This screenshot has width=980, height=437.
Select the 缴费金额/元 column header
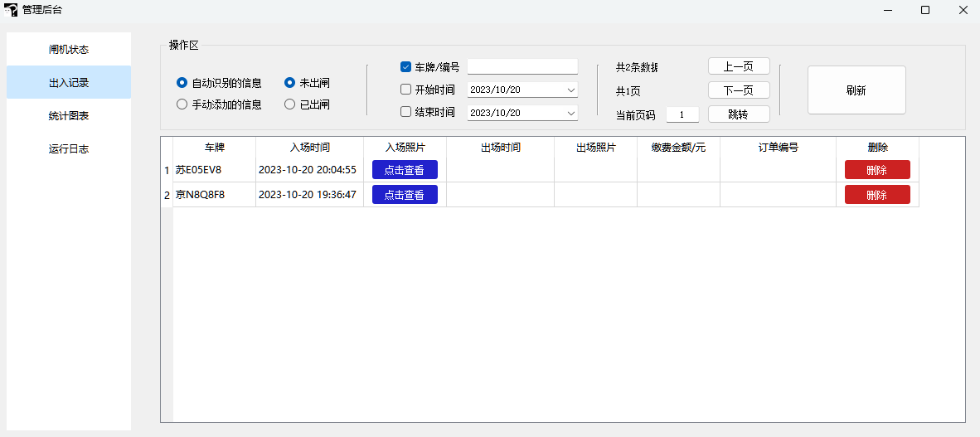click(x=678, y=148)
